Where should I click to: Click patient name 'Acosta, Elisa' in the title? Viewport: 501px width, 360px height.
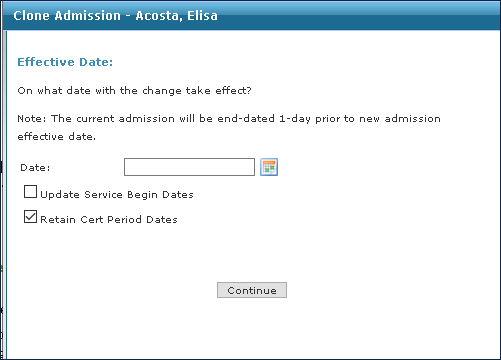[x=176, y=16]
